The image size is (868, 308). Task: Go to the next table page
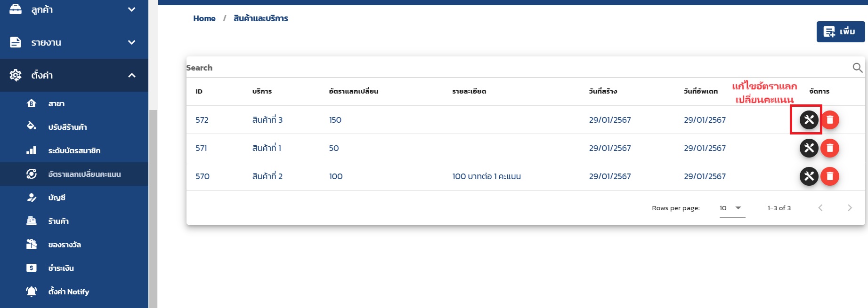(850, 208)
